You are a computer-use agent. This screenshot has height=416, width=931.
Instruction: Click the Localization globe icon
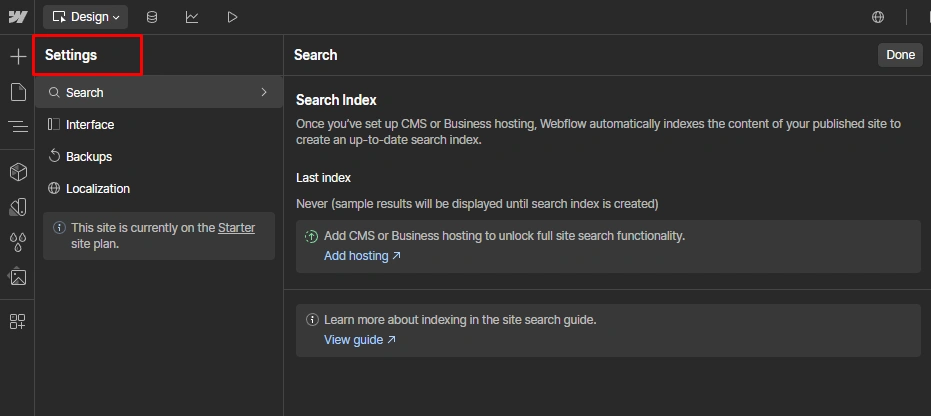pos(54,188)
